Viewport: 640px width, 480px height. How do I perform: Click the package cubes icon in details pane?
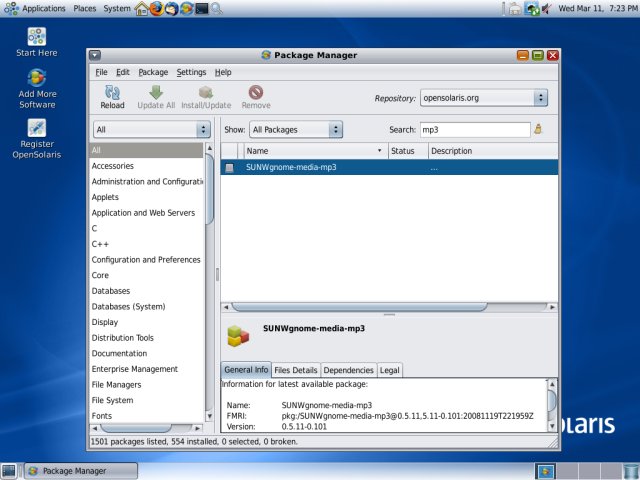click(238, 336)
